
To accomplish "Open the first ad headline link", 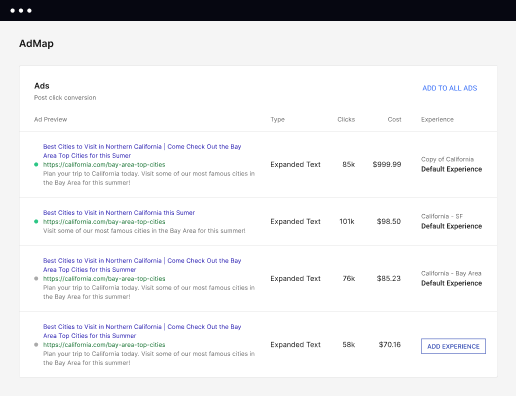I will (x=142, y=151).
